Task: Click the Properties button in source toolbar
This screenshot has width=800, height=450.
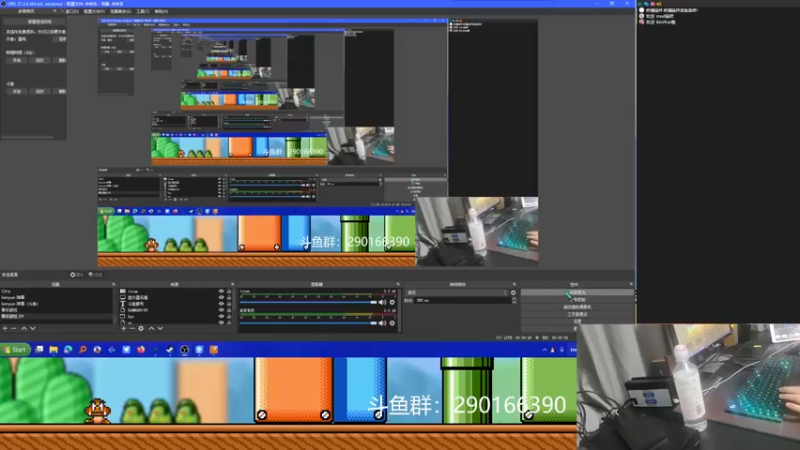Action: click(77, 274)
